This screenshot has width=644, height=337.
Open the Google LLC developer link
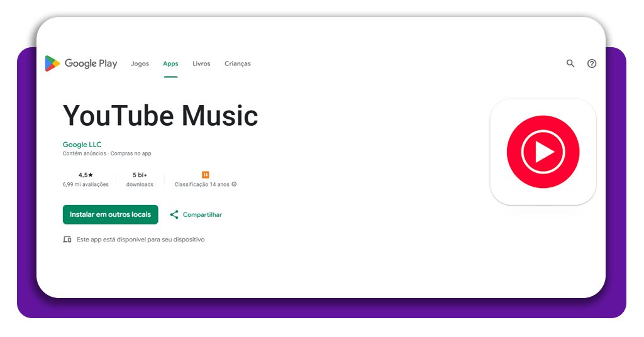point(82,145)
